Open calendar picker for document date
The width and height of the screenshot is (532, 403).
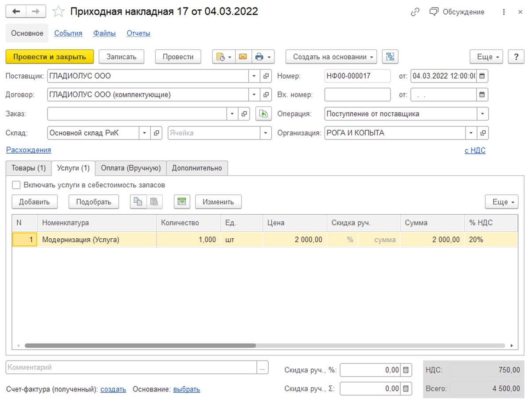click(482, 76)
